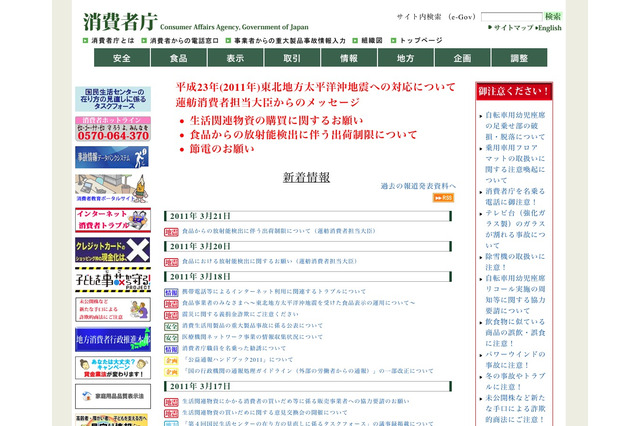Open the 表示 navigation tab
Image resolution: width=640 pixels, height=426 pixels.
click(x=235, y=58)
